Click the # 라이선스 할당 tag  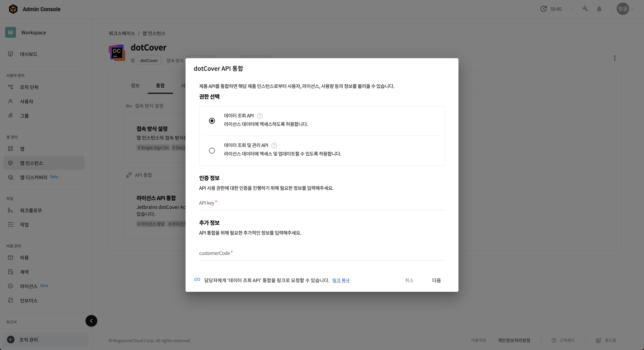(x=151, y=224)
